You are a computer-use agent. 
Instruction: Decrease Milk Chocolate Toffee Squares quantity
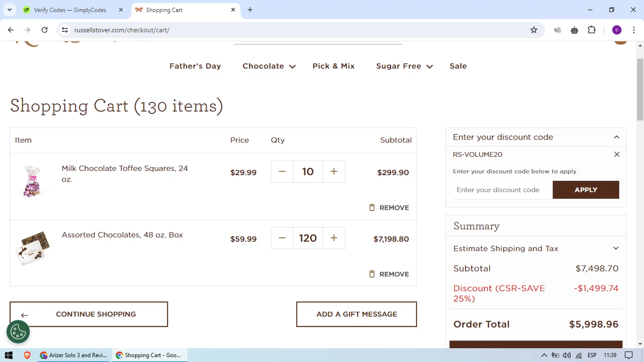(x=282, y=172)
